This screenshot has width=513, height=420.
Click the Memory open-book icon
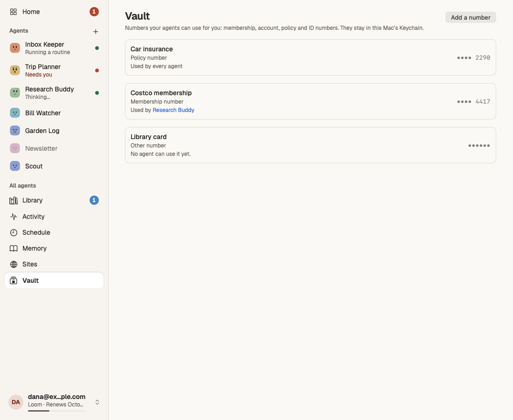point(14,248)
